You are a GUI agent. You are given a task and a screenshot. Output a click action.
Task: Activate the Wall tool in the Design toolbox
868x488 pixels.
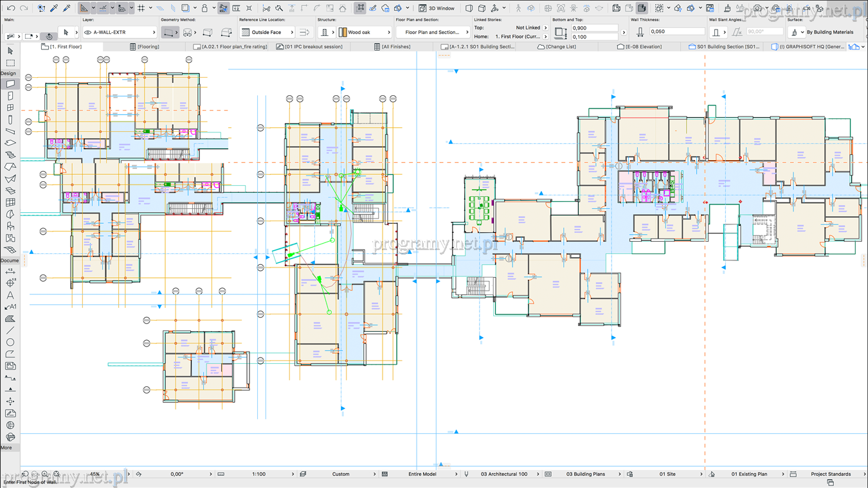click(10, 84)
